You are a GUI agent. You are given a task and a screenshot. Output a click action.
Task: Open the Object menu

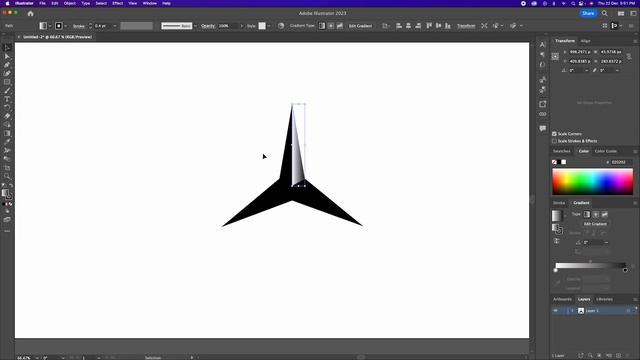click(x=69, y=3)
